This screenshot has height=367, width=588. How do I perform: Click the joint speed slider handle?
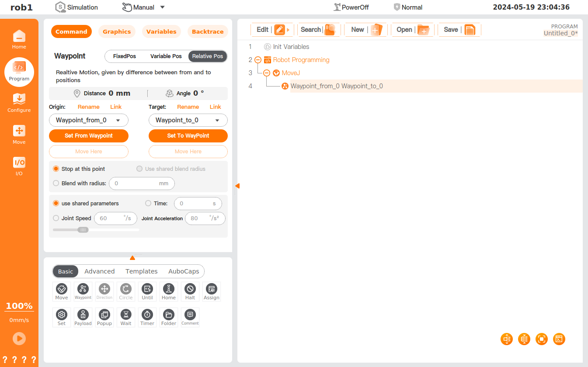[x=83, y=230]
